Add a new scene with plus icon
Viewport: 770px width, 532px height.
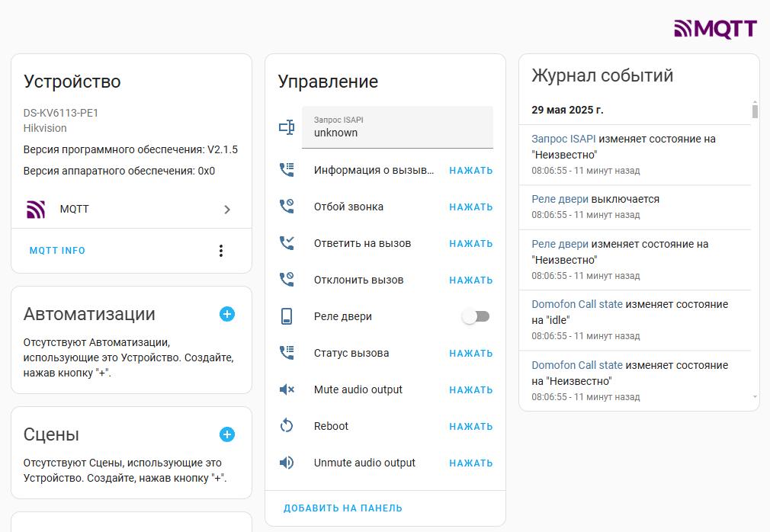point(227,434)
